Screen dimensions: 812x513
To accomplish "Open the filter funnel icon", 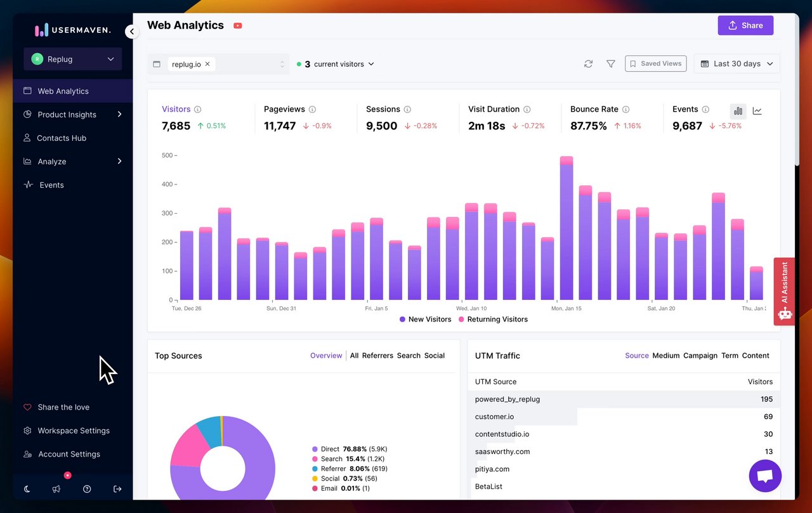I will point(611,64).
